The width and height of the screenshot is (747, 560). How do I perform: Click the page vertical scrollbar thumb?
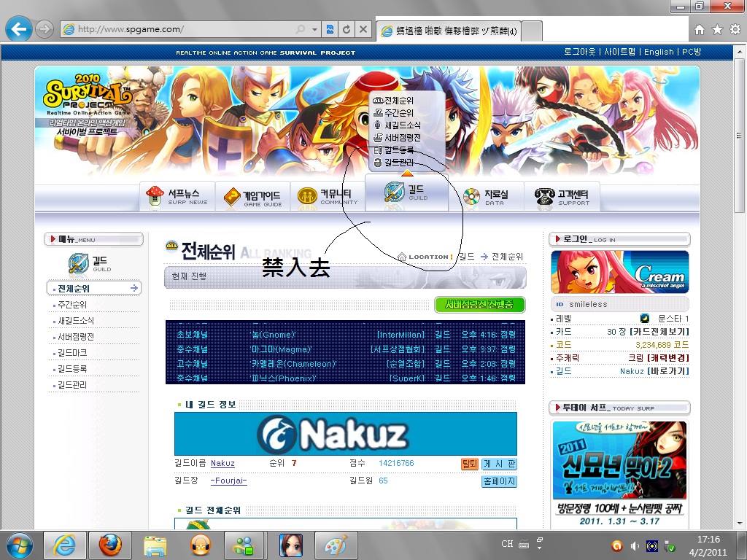(739, 136)
